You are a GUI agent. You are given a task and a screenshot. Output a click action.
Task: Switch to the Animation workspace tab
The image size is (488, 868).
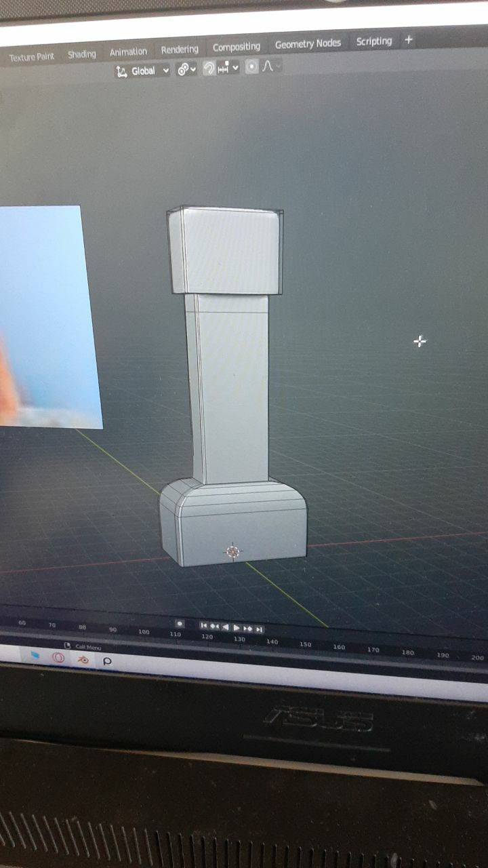point(128,52)
